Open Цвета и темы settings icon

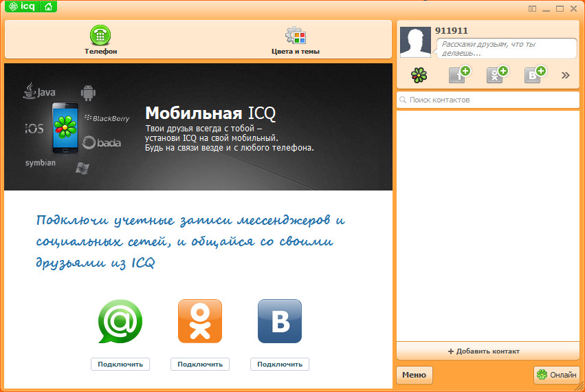point(296,36)
